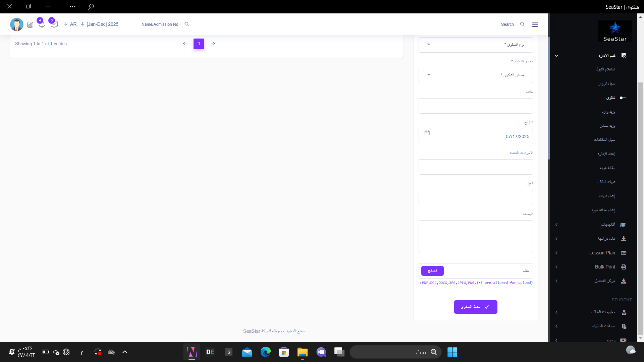Click the notifications bell icon

[42, 25]
